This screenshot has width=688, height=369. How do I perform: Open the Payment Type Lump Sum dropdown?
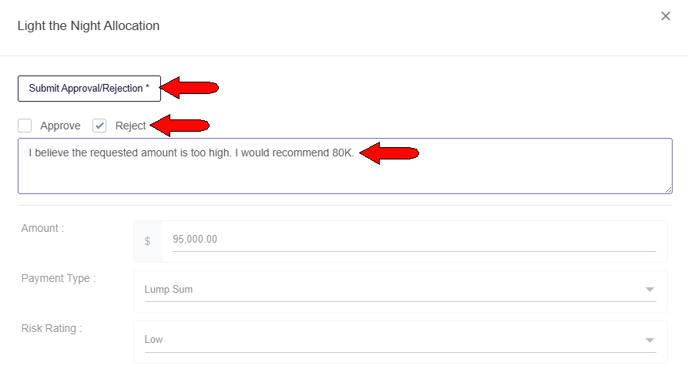click(400, 290)
